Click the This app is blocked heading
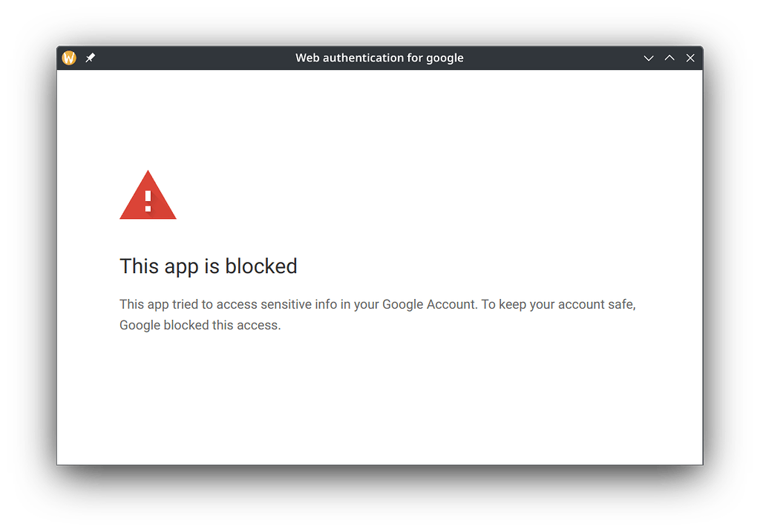The image size is (760, 532). [208, 266]
